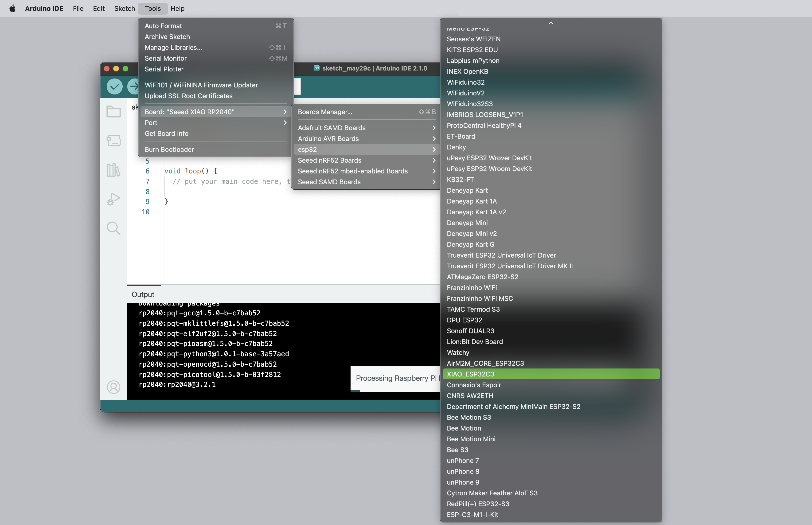Screen dimensions: 812x525
Task: Select unPhone 9 board
Action: click(551, 482)
